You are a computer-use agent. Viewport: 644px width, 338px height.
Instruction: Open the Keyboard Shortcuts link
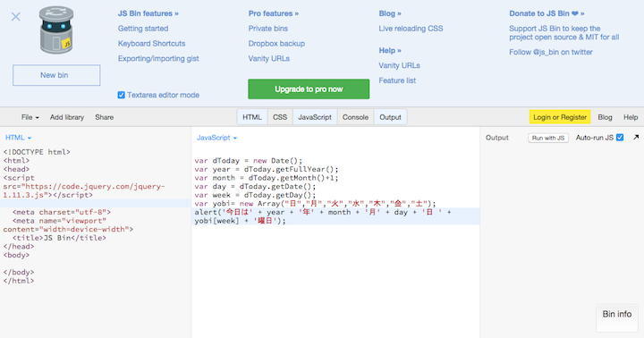[x=151, y=44]
